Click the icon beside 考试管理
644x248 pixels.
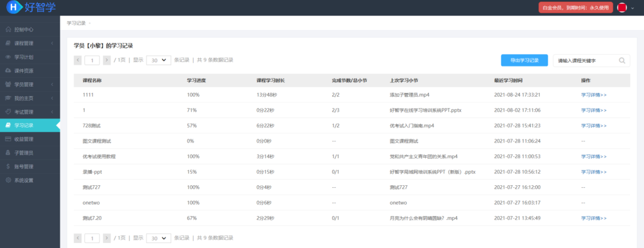(8, 112)
